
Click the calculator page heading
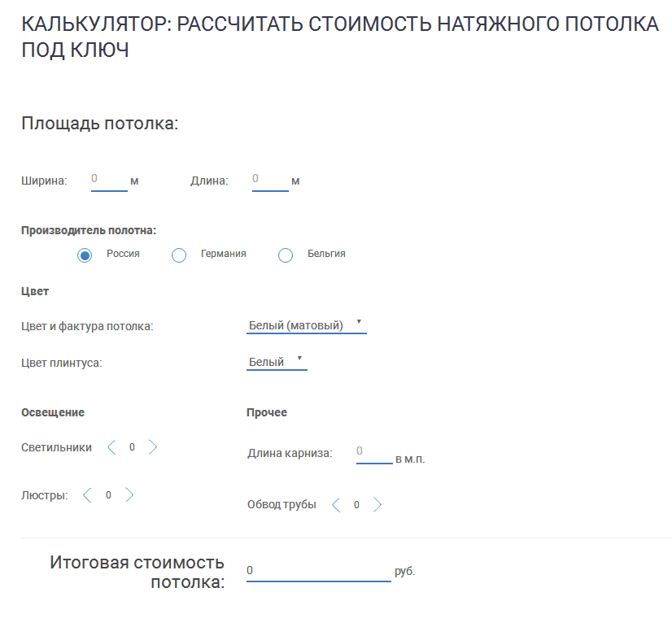[x=336, y=37]
